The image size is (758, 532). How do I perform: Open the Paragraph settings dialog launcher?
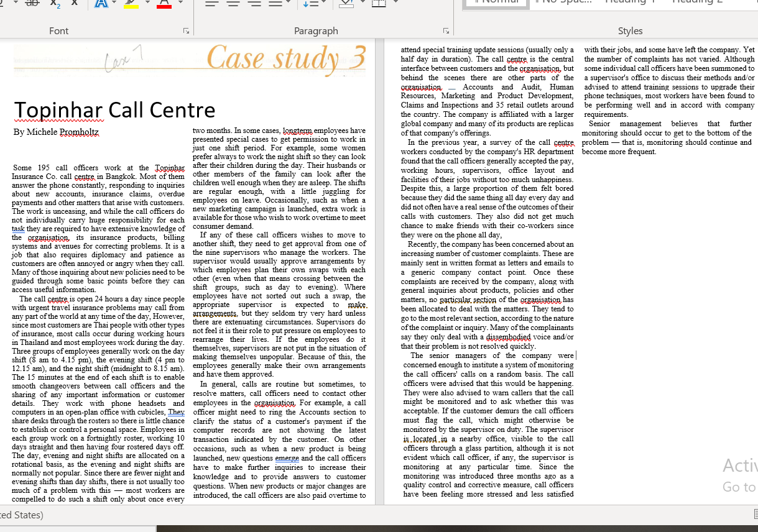point(445,30)
